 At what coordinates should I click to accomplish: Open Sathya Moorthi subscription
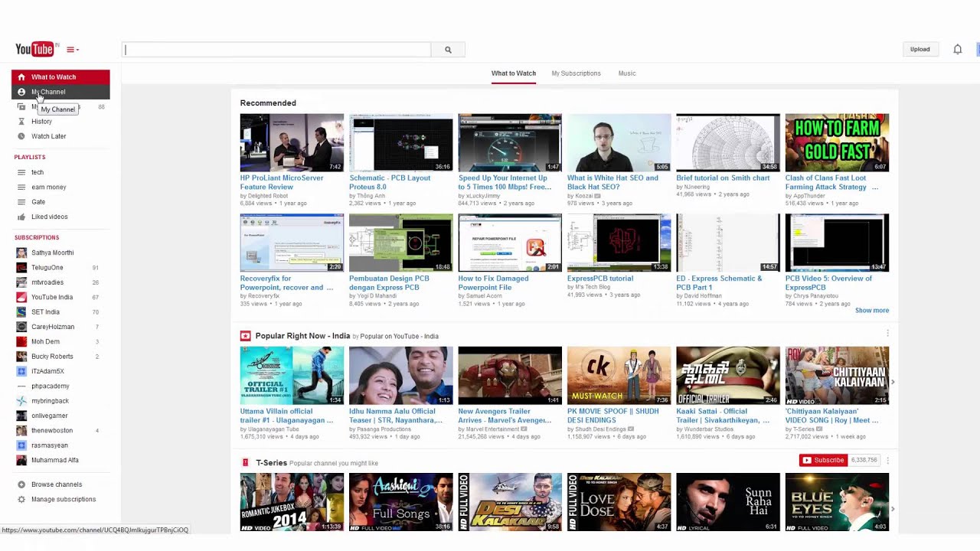tap(53, 253)
